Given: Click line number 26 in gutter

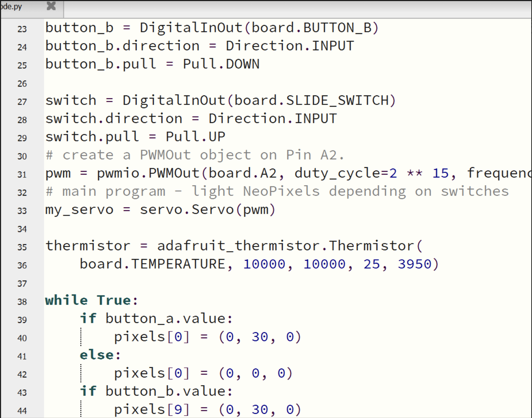Looking at the screenshot, I should pyautogui.click(x=22, y=84).
